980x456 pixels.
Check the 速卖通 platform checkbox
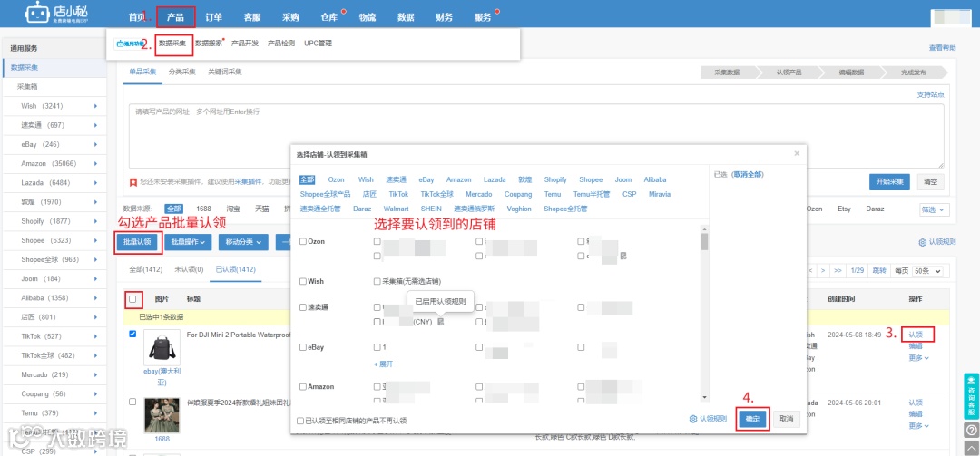coord(303,307)
